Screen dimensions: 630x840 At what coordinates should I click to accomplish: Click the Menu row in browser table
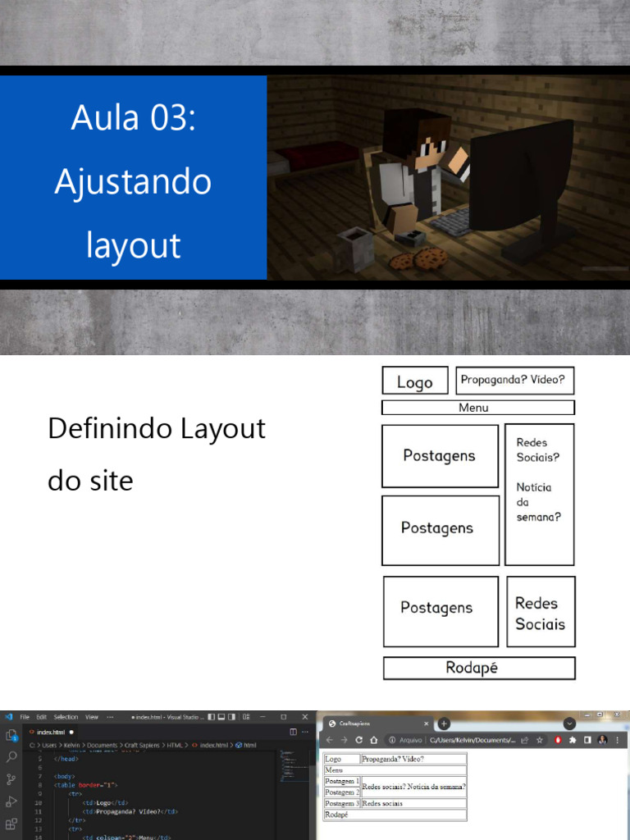click(x=395, y=770)
